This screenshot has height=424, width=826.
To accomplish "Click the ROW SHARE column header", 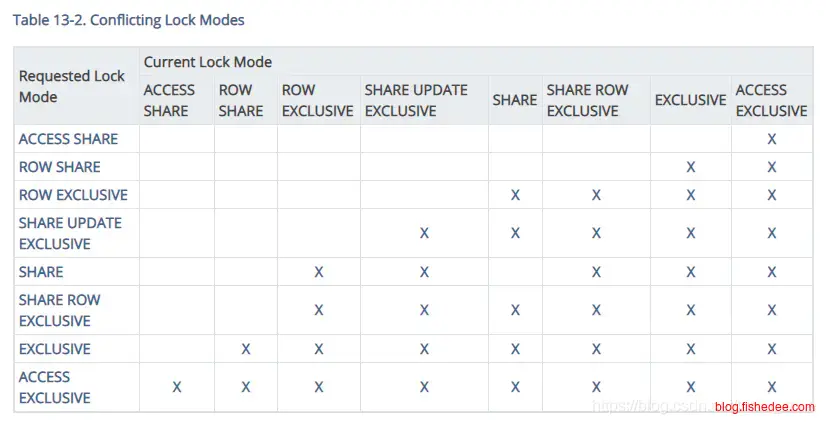I will click(241, 100).
